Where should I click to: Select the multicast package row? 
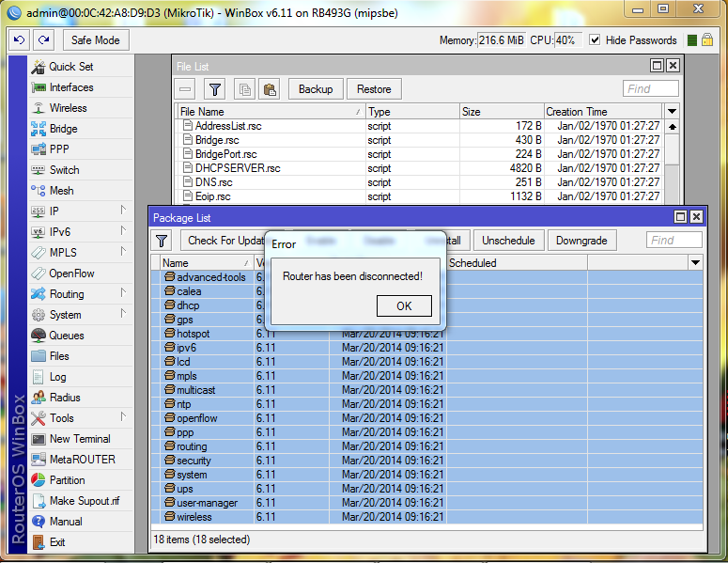coord(426,390)
